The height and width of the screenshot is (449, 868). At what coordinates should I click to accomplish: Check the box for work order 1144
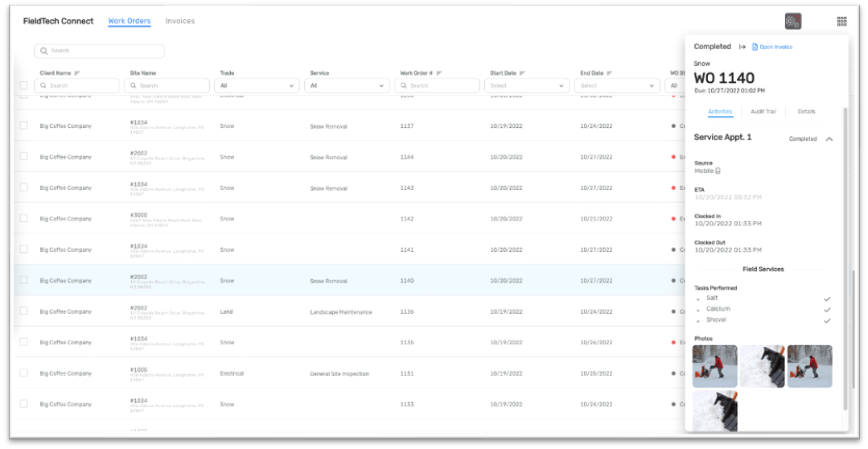tap(23, 157)
